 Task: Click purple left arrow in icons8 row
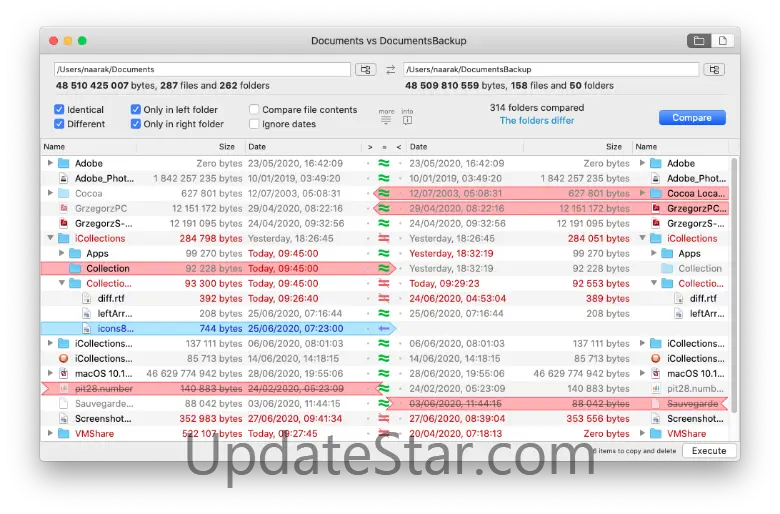pos(384,328)
